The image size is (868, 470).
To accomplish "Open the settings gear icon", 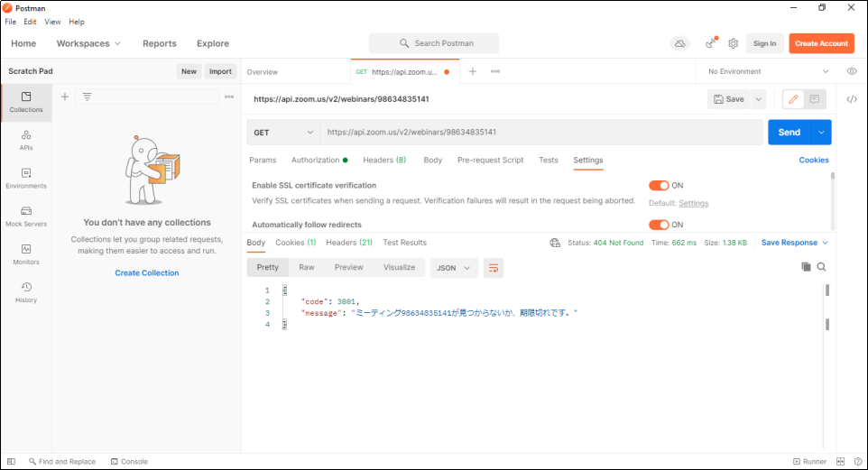I will pos(733,43).
